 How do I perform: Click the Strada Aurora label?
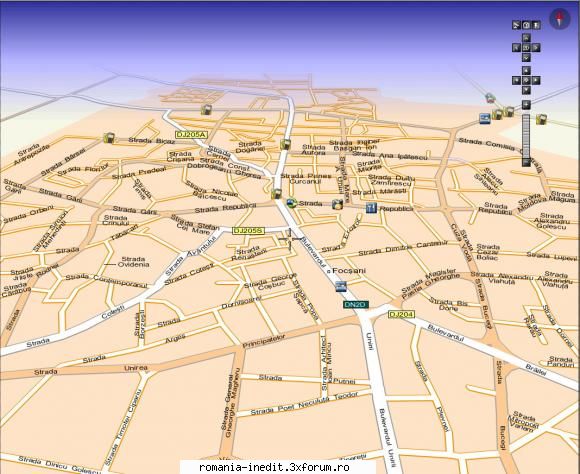tap(313, 149)
